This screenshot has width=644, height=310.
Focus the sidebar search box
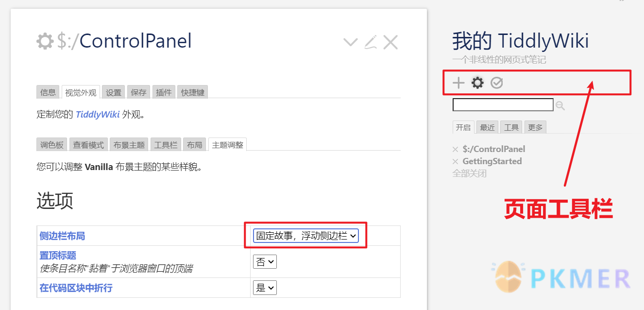503,104
